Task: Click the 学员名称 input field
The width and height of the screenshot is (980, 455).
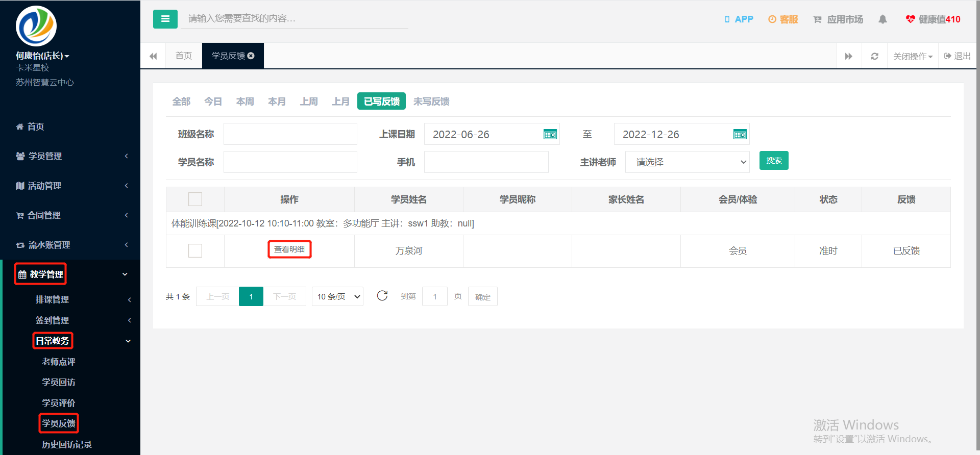Action: (290, 162)
